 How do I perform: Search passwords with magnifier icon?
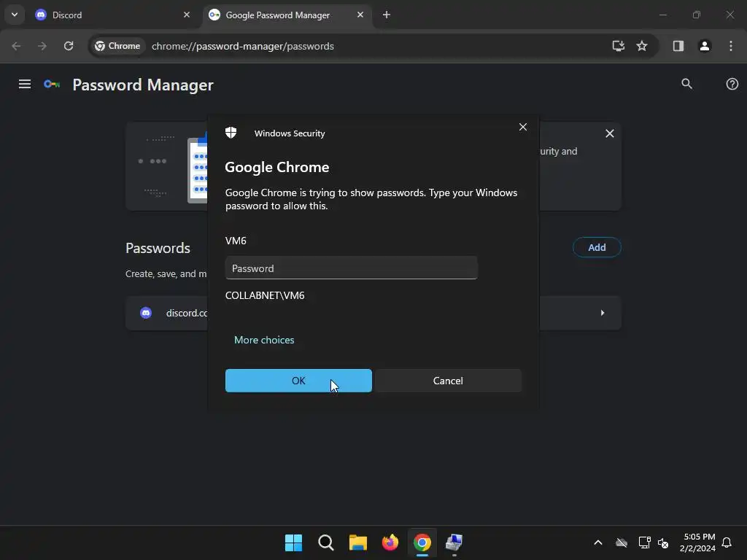(x=686, y=84)
